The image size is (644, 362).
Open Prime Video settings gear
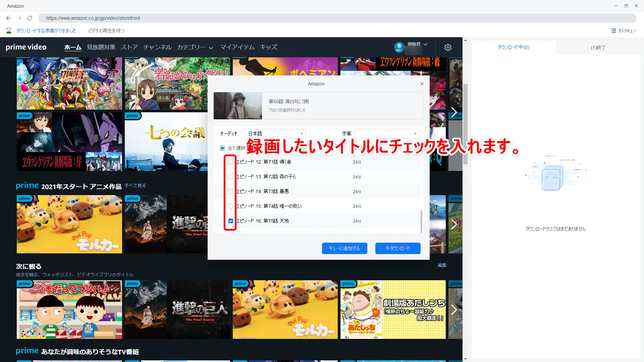tap(448, 48)
